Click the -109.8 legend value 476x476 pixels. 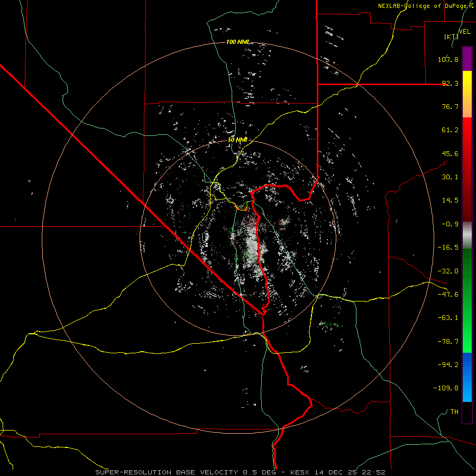click(x=446, y=388)
